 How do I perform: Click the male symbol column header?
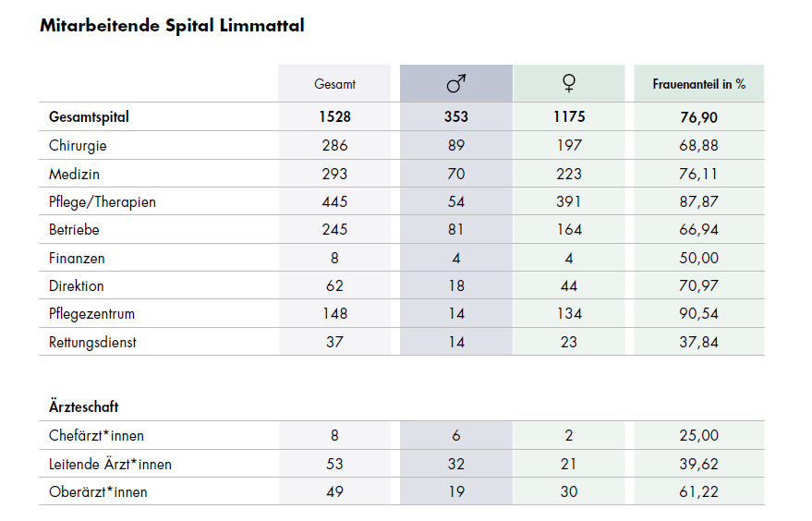(x=455, y=84)
